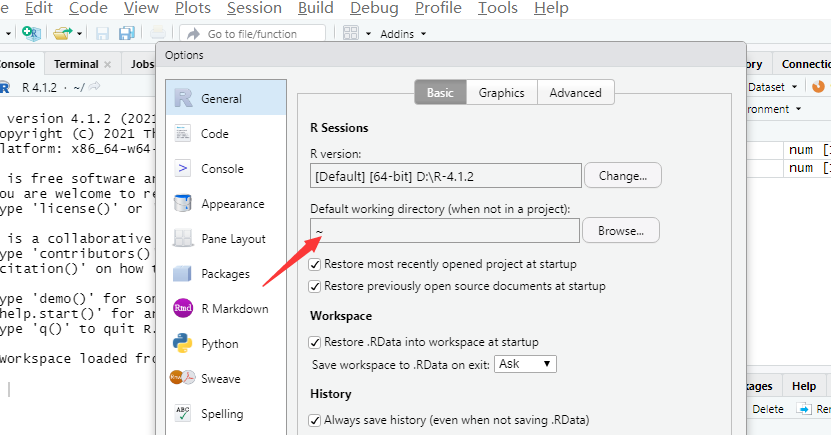Screen dimensions: 831x435
Task: Toggle Always save history checkbox
Action: 315,420
